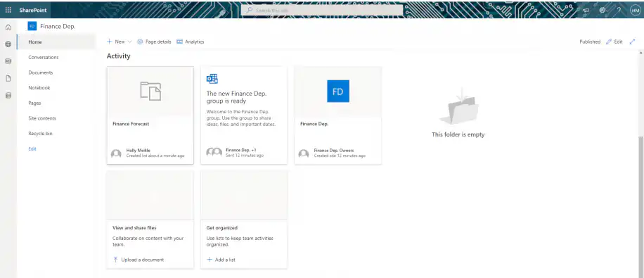Open Analytics in the command bar
644x278 pixels.
[190, 42]
